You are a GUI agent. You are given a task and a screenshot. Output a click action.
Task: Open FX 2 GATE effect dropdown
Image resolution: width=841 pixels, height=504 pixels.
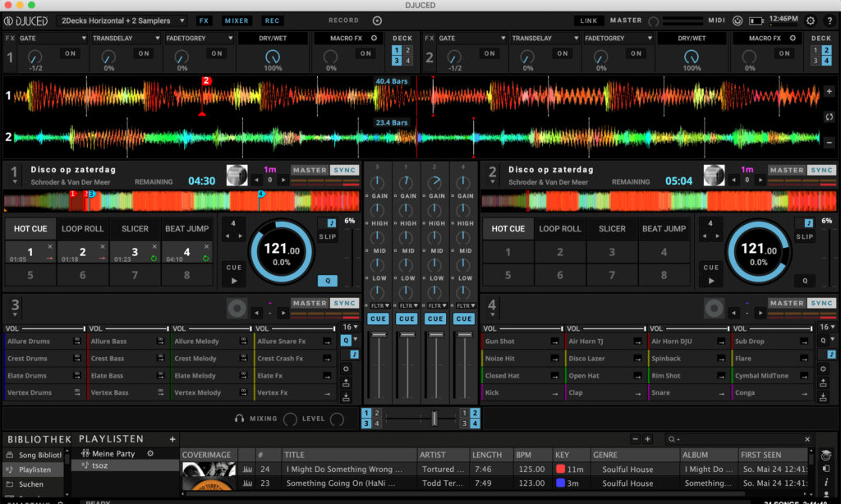472,38
